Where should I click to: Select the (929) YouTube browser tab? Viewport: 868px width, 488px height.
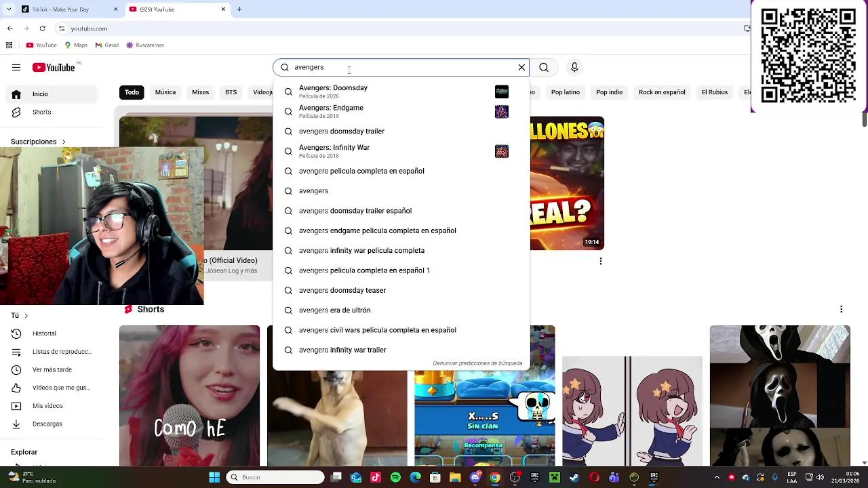[178, 9]
